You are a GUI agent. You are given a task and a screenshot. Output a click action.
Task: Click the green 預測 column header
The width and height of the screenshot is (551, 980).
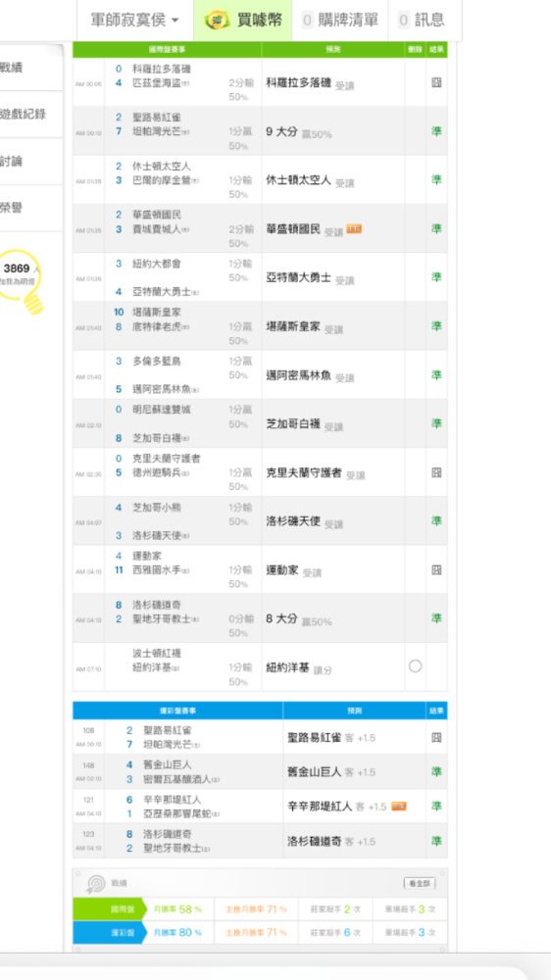pos(333,49)
